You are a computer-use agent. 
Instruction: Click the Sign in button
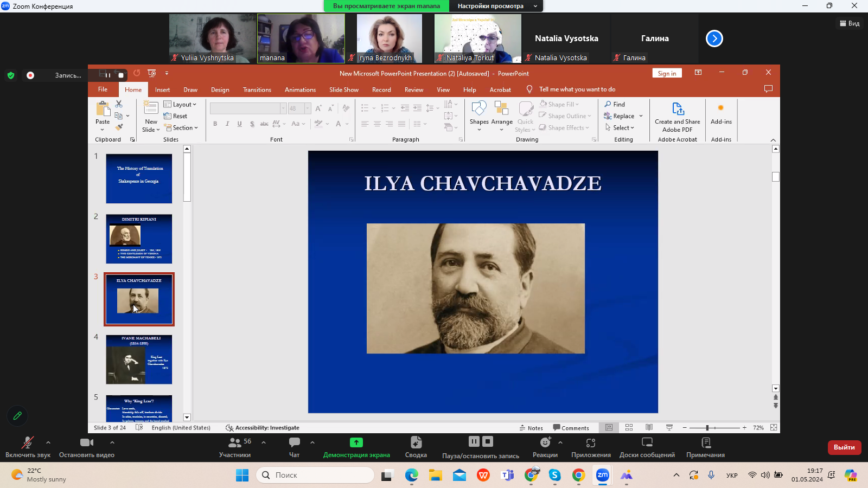coord(667,74)
